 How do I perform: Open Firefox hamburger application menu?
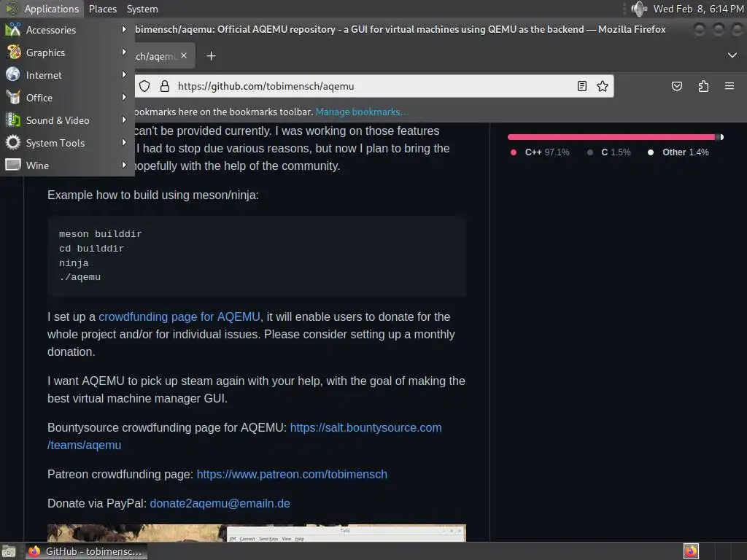click(x=729, y=86)
